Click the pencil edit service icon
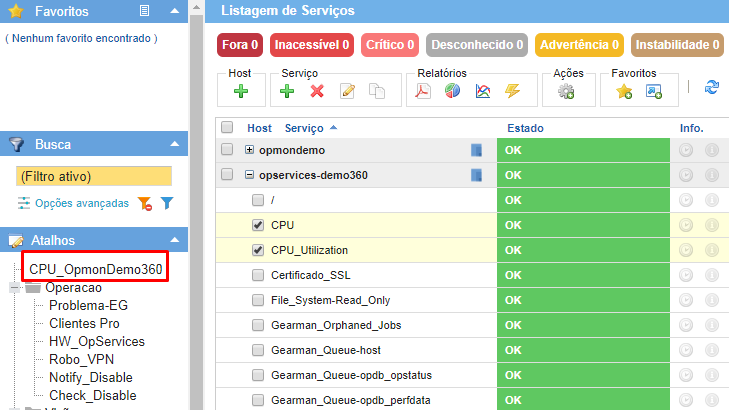This screenshot has height=410, width=729. (x=347, y=91)
